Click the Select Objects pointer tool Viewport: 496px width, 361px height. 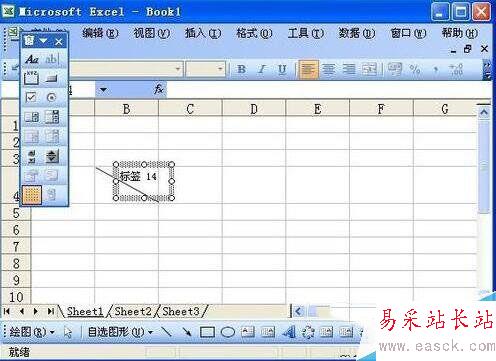(x=68, y=332)
